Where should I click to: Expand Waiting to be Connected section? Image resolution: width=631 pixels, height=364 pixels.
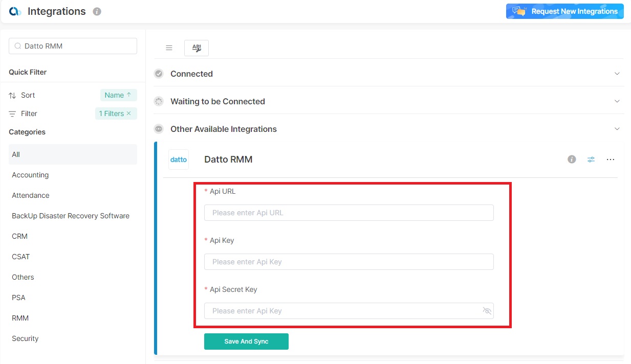click(617, 101)
